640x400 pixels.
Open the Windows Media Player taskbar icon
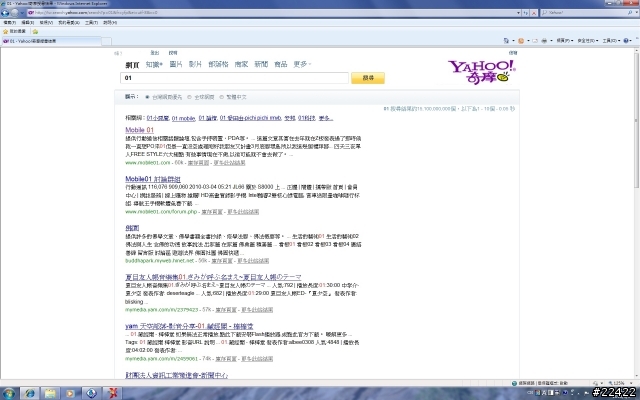(x=71, y=393)
